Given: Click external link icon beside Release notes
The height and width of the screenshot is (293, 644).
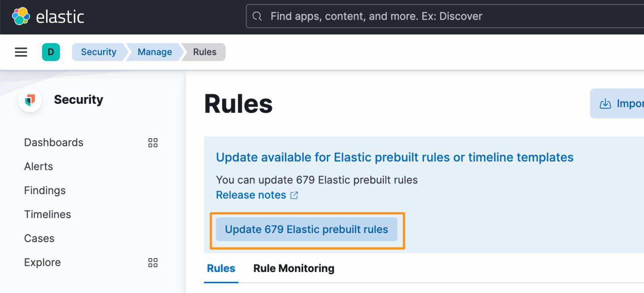Looking at the screenshot, I should [x=294, y=195].
